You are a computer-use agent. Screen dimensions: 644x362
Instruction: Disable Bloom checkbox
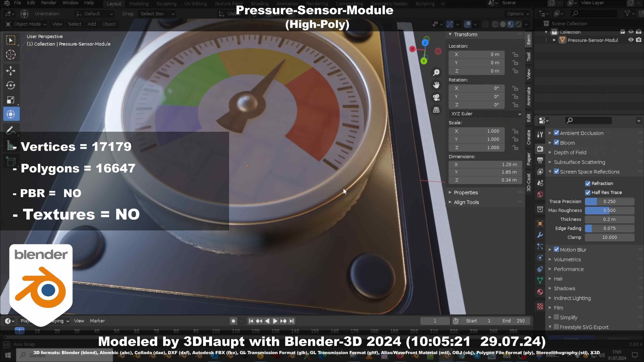coord(556,143)
